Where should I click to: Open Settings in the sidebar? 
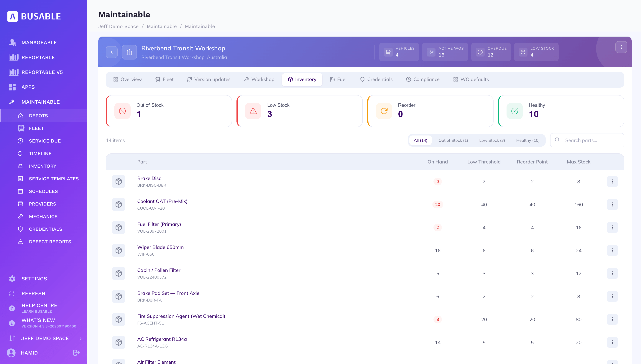(x=34, y=279)
